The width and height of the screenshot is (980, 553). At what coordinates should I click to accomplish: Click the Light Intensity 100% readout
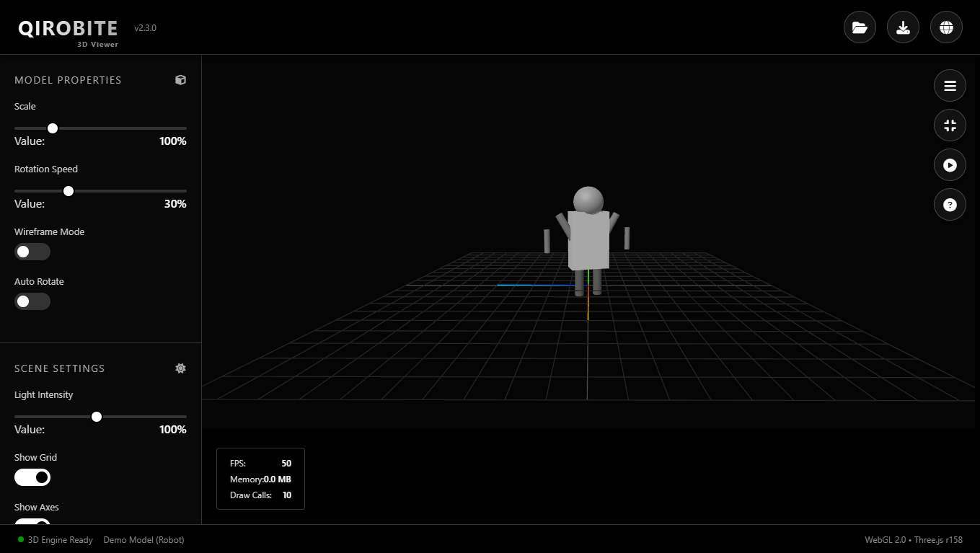click(173, 430)
